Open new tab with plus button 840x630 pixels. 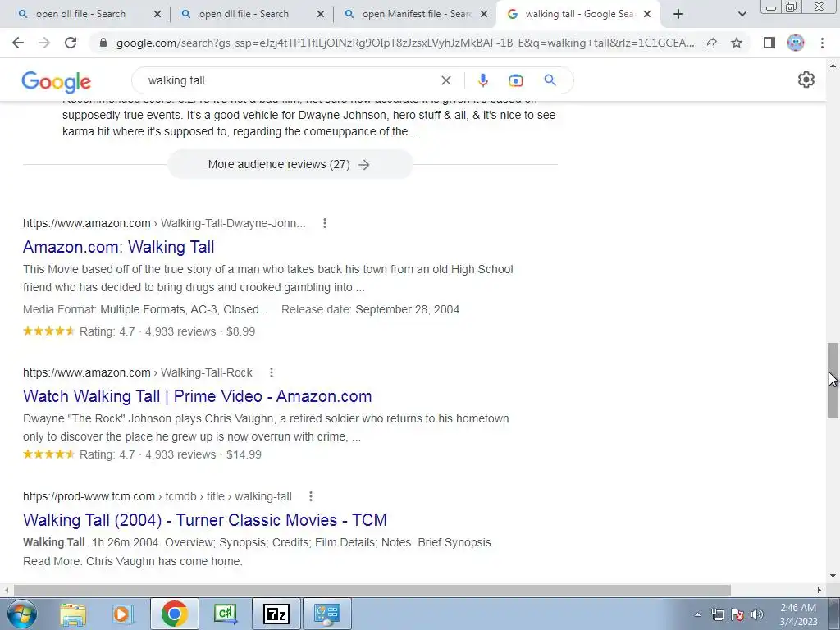[678, 14]
